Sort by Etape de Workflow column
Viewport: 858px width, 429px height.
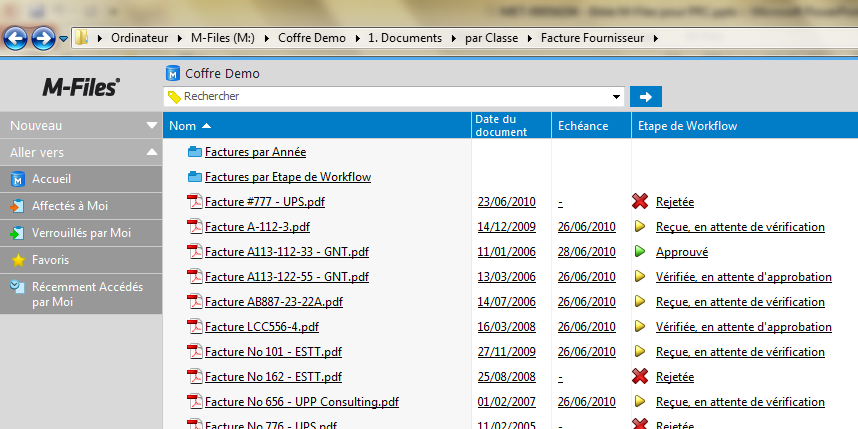tap(745, 125)
